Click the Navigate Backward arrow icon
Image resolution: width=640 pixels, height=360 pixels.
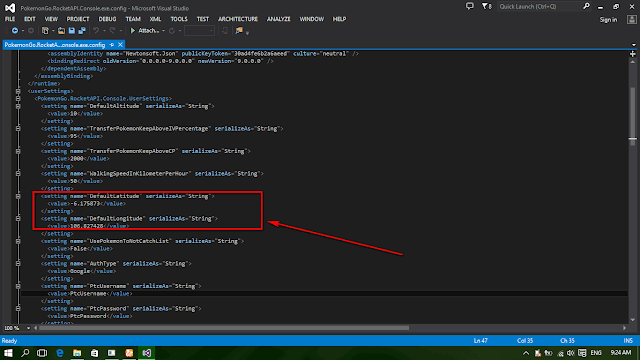[x=15, y=31]
